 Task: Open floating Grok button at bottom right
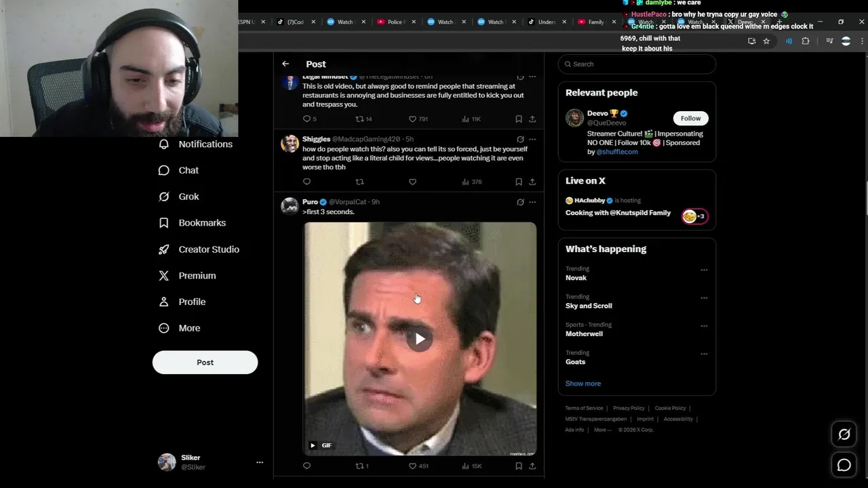[844, 434]
